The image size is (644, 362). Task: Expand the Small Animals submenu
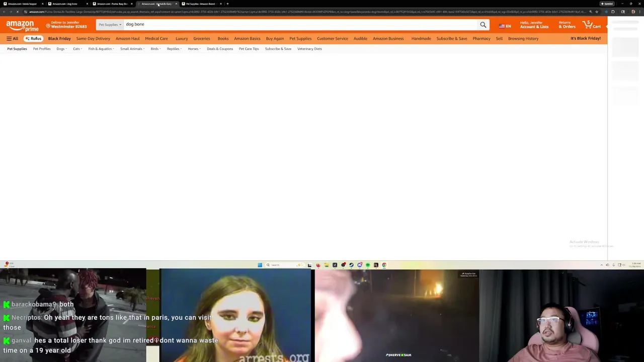point(132,49)
